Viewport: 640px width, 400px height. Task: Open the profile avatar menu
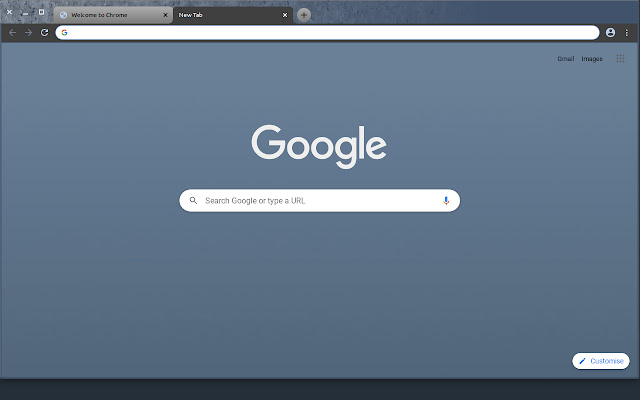(x=610, y=33)
